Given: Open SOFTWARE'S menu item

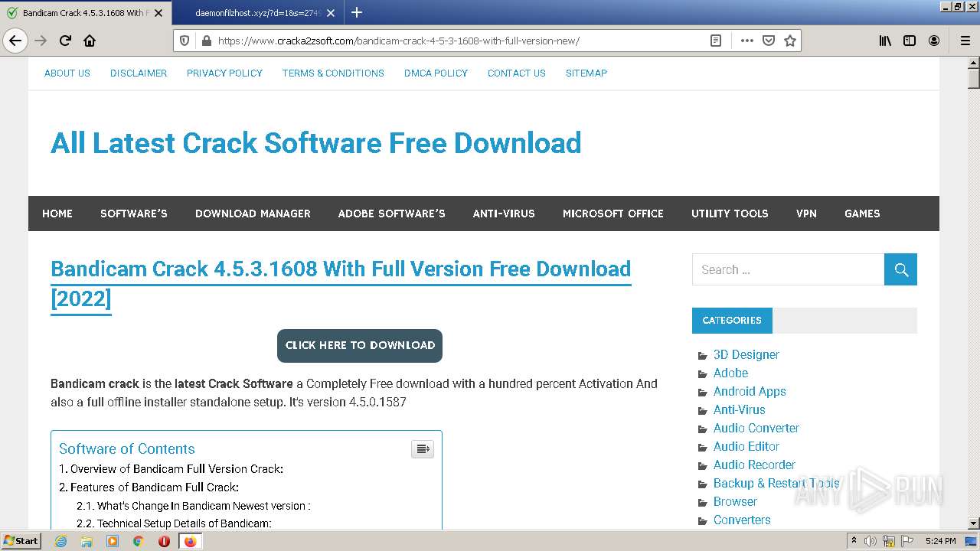Looking at the screenshot, I should tap(134, 214).
